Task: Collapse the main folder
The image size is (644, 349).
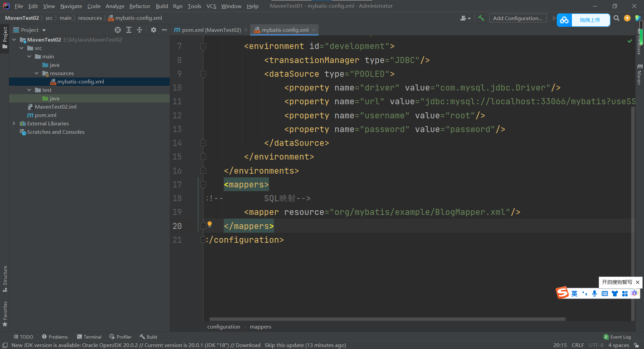Action: coord(29,56)
